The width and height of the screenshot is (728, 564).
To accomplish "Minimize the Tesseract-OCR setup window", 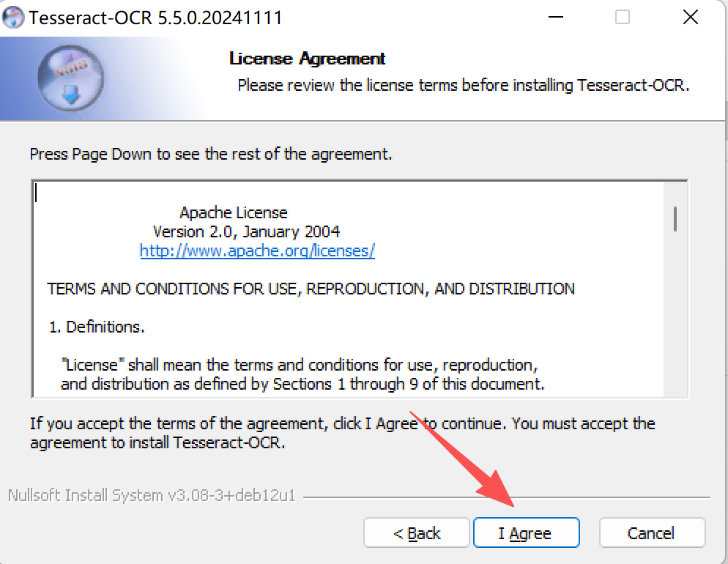I will 554,18.
